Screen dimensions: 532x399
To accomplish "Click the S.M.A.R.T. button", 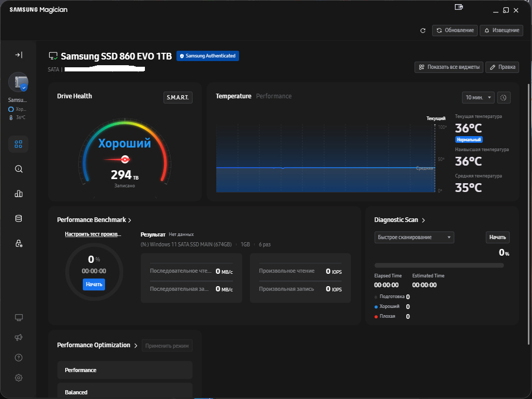I will (x=178, y=97).
